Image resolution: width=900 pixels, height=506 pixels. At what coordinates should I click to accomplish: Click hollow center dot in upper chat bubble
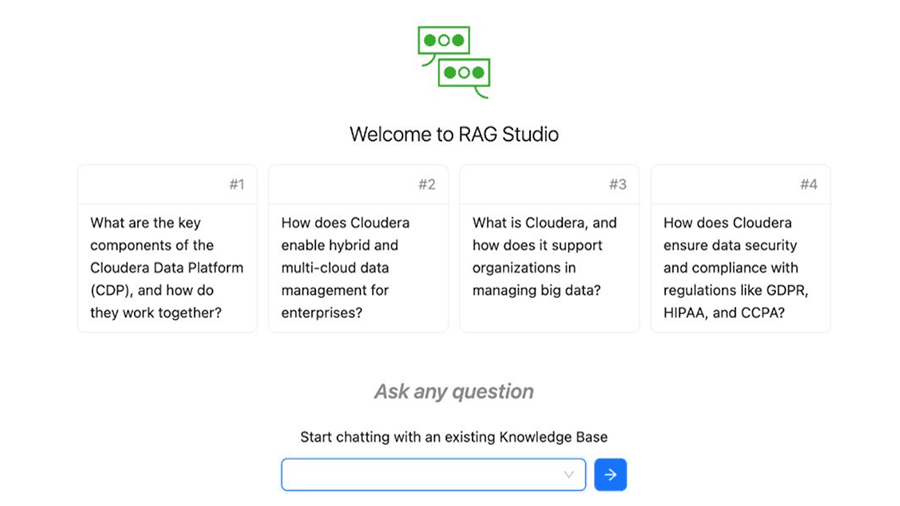[x=444, y=41]
